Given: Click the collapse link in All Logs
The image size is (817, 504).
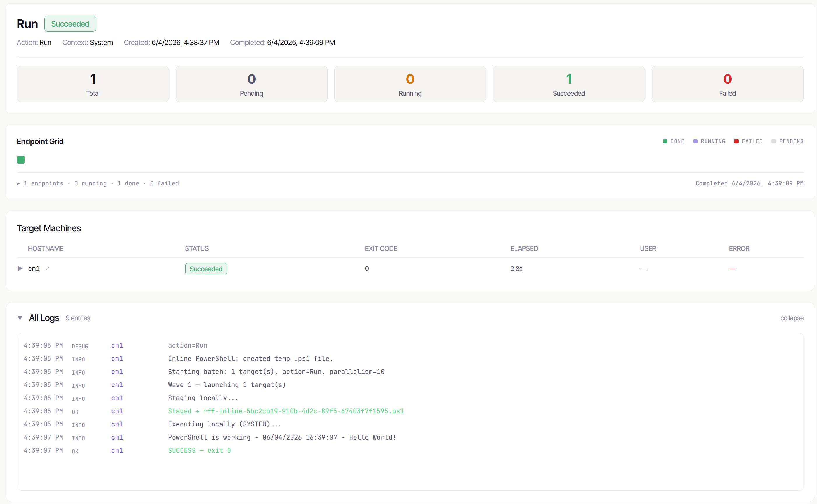Looking at the screenshot, I should pyautogui.click(x=792, y=318).
